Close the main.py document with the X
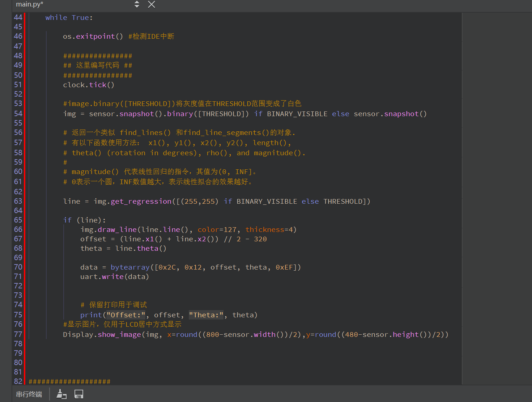The height and width of the screenshot is (402, 532). pos(152,4)
